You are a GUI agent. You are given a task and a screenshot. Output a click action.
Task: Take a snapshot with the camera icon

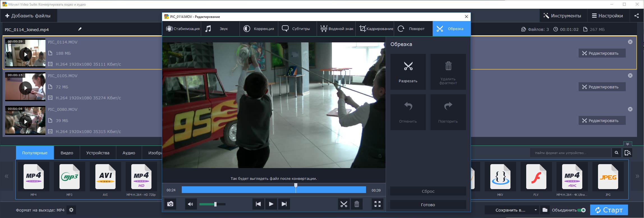(170, 204)
